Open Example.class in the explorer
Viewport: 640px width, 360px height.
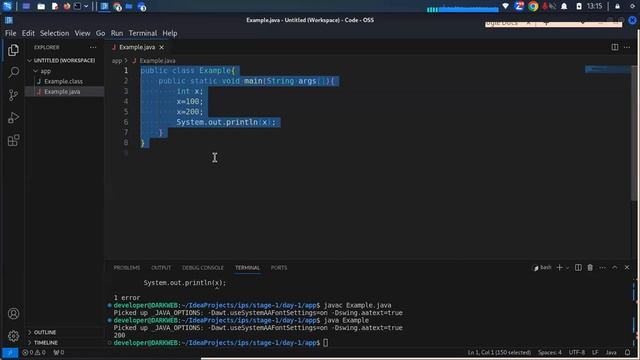(x=63, y=81)
